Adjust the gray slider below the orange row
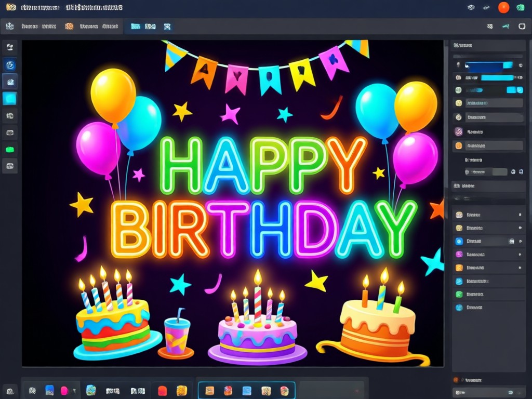Viewport: 532px width, 399px height. pos(486,172)
